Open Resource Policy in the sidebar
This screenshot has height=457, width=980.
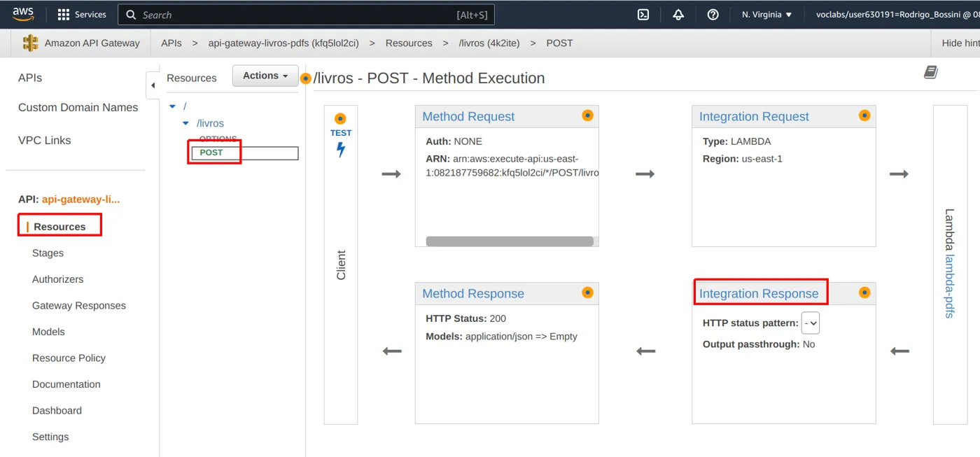click(x=69, y=358)
